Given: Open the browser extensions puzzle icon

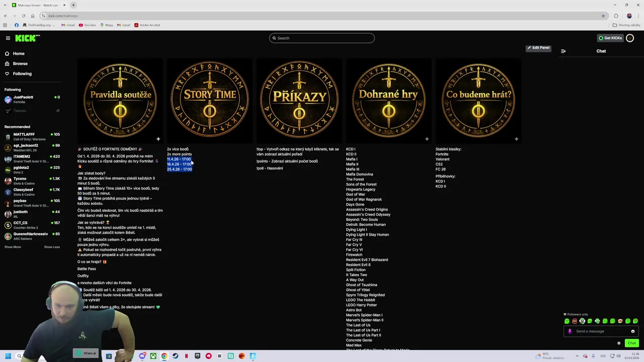Looking at the screenshot, I should click(x=616, y=16).
